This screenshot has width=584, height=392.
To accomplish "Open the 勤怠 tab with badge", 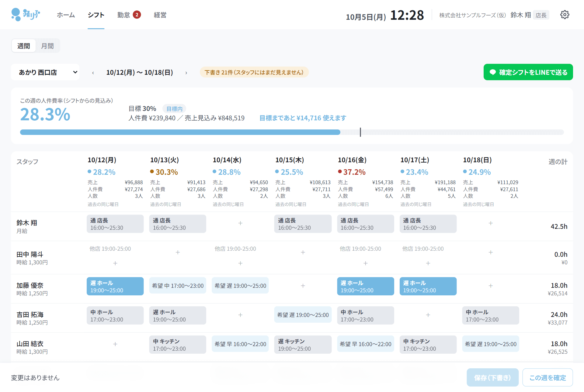I will (129, 15).
